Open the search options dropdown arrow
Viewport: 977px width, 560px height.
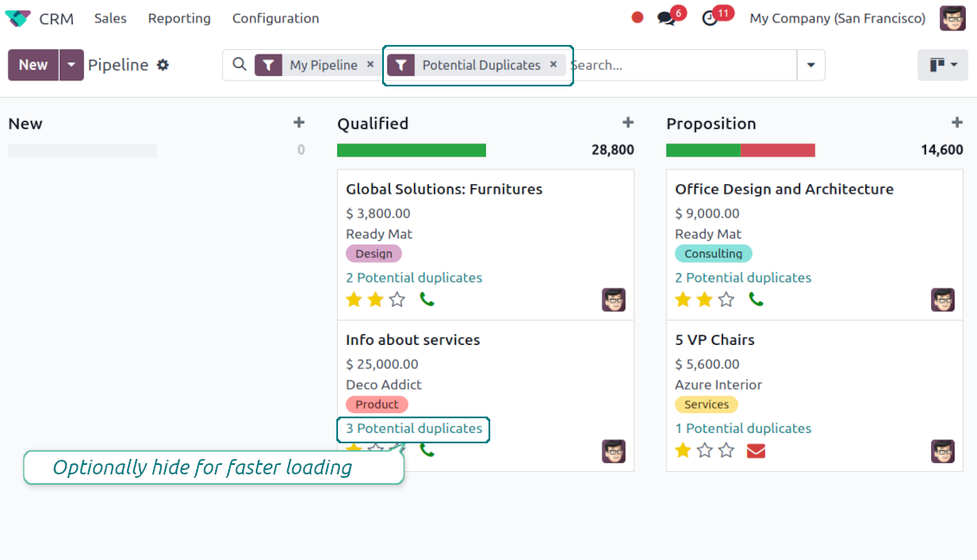pyautogui.click(x=810, y=65)
